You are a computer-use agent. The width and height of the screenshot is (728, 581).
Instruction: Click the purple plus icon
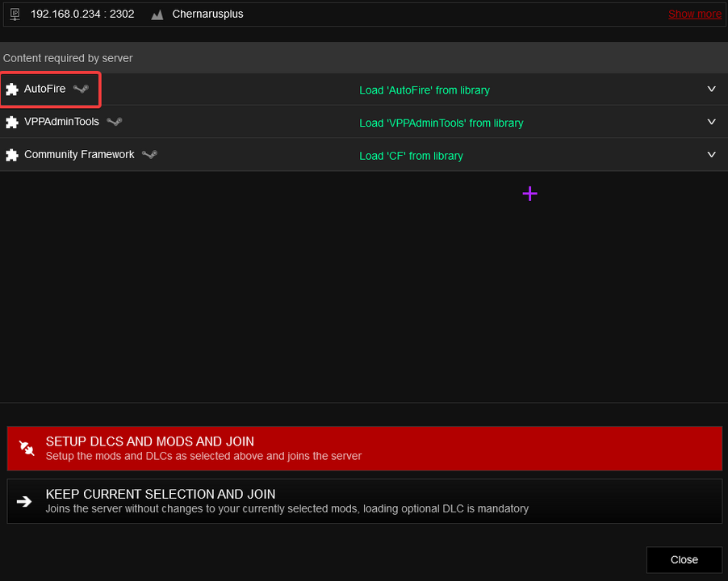coord(529,194)
